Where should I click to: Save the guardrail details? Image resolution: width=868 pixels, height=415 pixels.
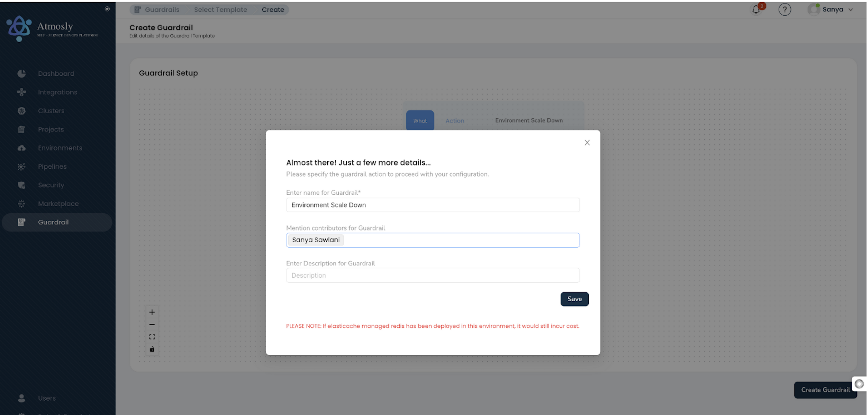coord(574,299)
